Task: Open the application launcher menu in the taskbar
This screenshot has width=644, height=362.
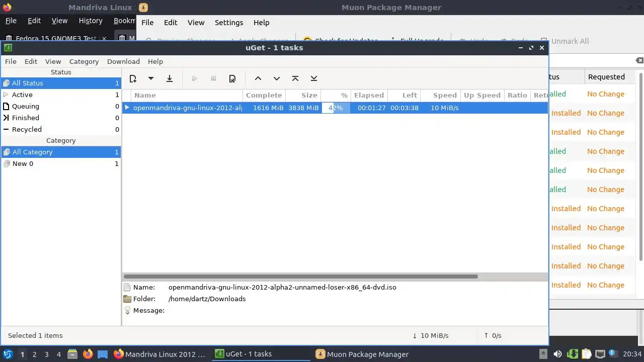Action: tap(8, 354)
